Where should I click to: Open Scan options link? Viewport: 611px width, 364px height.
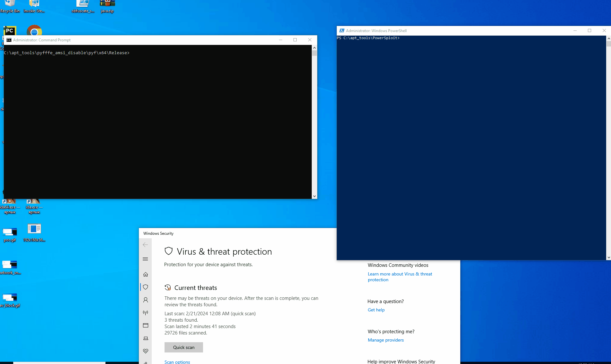point(177,361)
